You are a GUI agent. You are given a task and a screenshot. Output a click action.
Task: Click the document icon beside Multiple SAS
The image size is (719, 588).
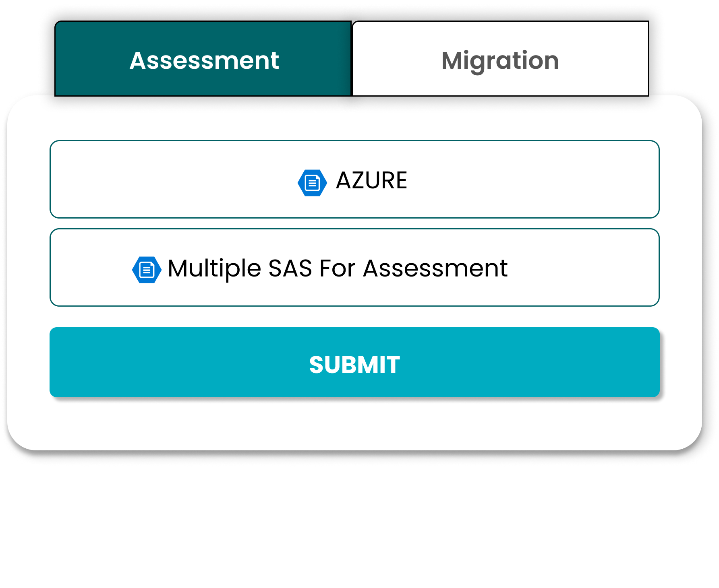(147, 270)
